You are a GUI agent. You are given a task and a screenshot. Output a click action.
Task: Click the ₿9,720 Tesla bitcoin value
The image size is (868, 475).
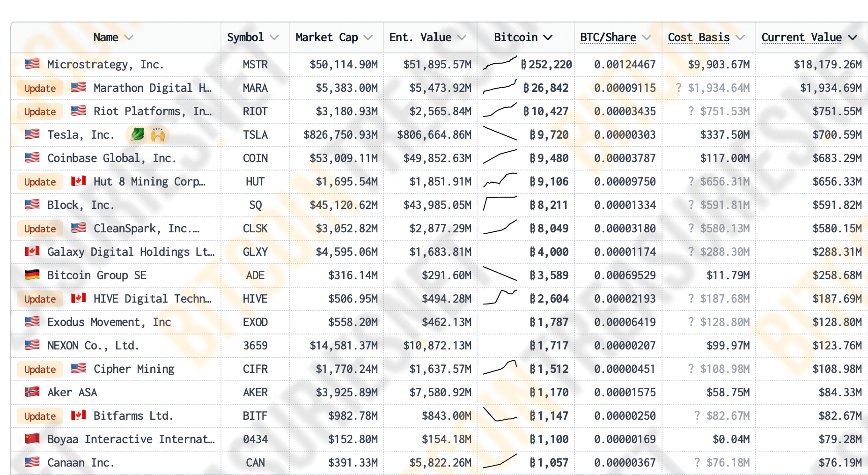[x=549, y=135]
